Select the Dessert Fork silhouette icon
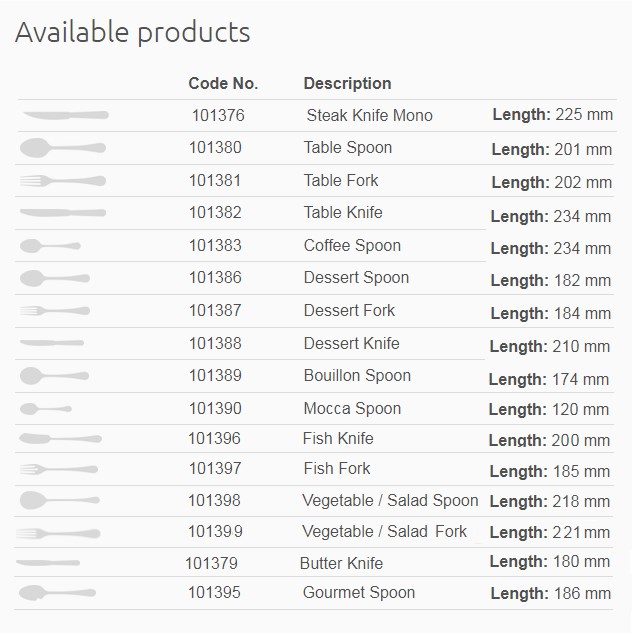632x633 pixels. pos(55,310)
